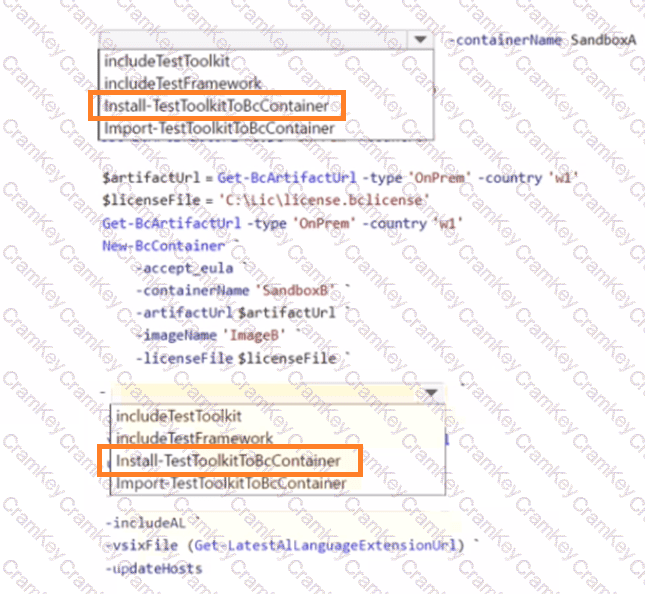Viewport: 645px width, 594px height.
Task: Choose includeTestFramework in the lower dropdown list
Action: (194, 438)
